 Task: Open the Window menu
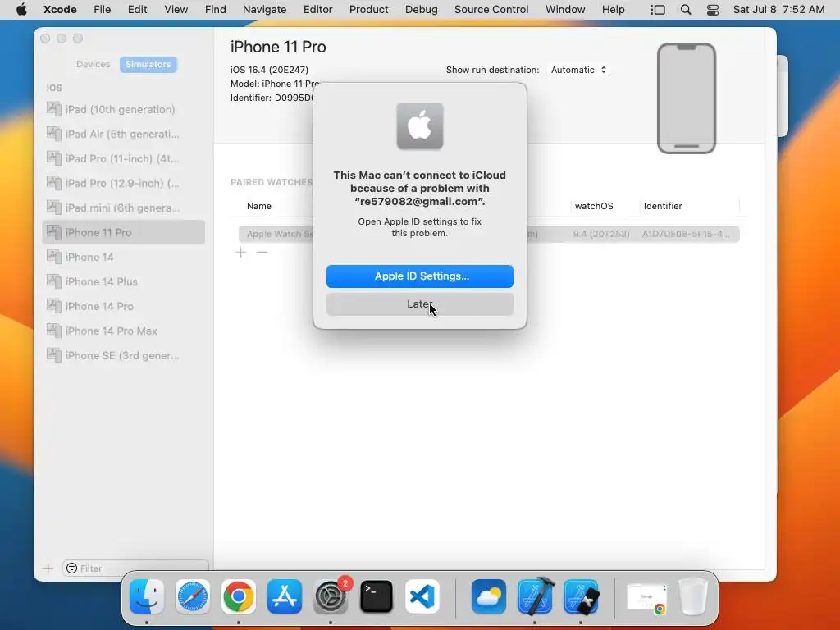point(565,10)
